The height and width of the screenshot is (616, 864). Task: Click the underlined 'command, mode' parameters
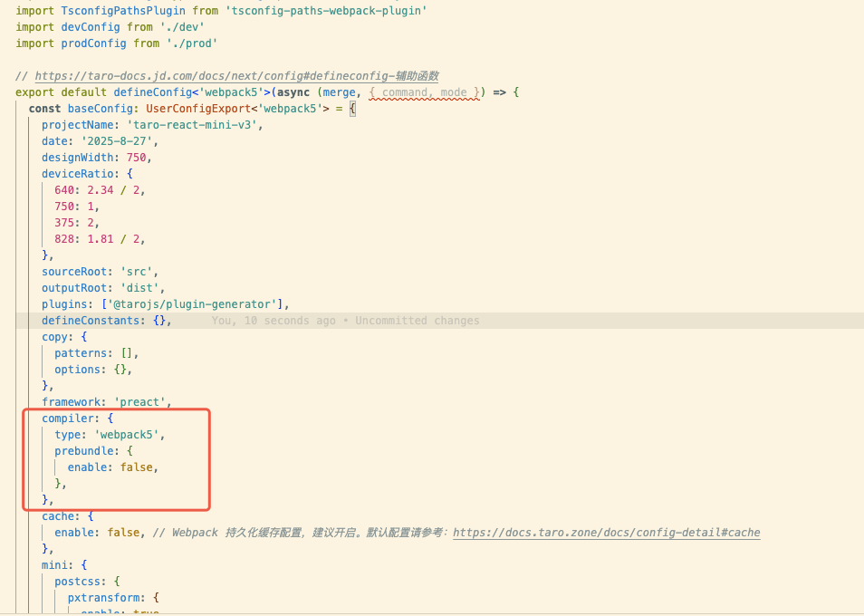(x=424, y=92)
